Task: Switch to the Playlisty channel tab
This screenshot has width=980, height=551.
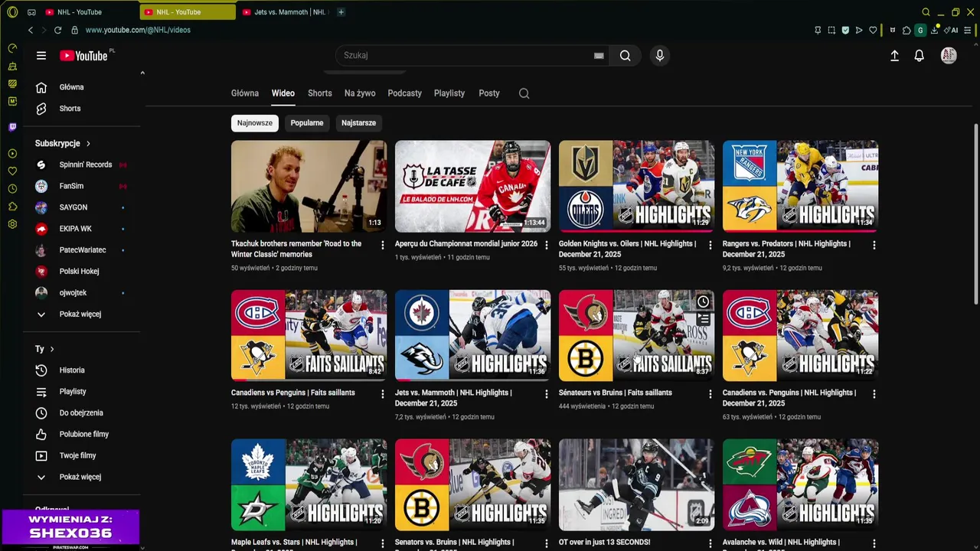Action: click(x=449, y=93)
